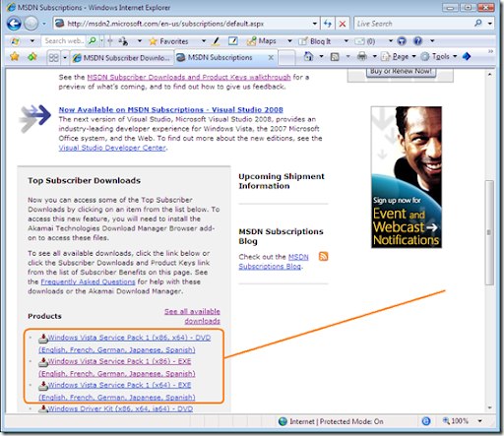504x436 pixels.
Task: Open the Tools menu
Action: (439, 57)
